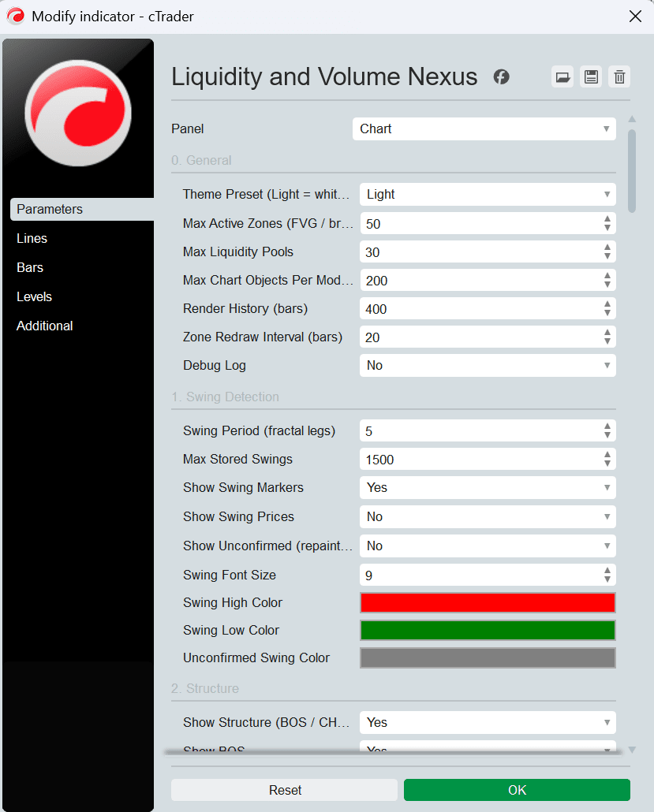Open the Bars tab
This screenshot has width=654, height=812.
pyautogui.click(x=29, y=267)
